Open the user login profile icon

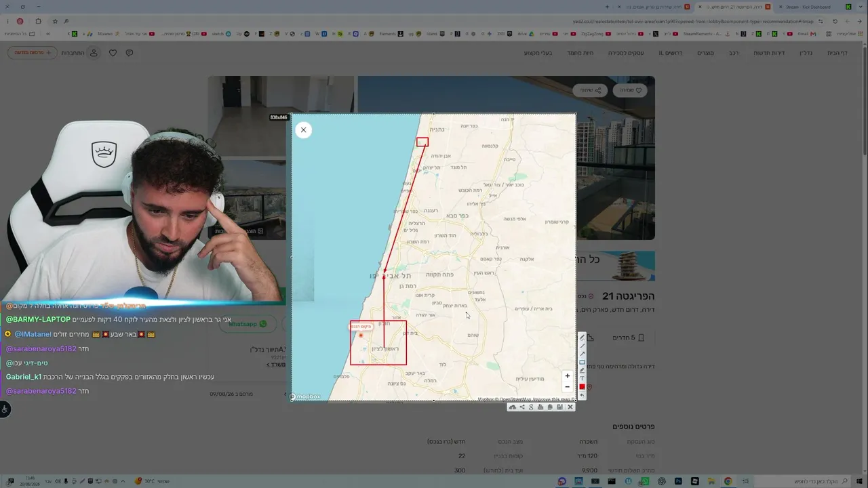click(x=94, y=53)
